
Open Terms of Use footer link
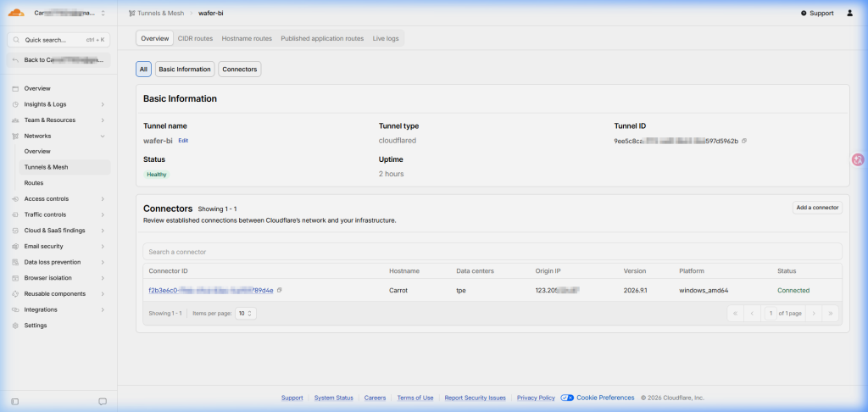[x=415, y=398]
